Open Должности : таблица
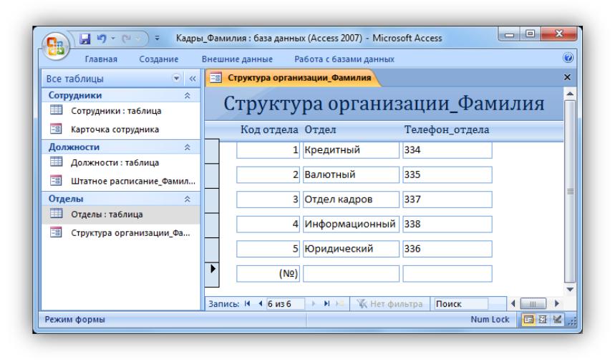 point(121,162)
